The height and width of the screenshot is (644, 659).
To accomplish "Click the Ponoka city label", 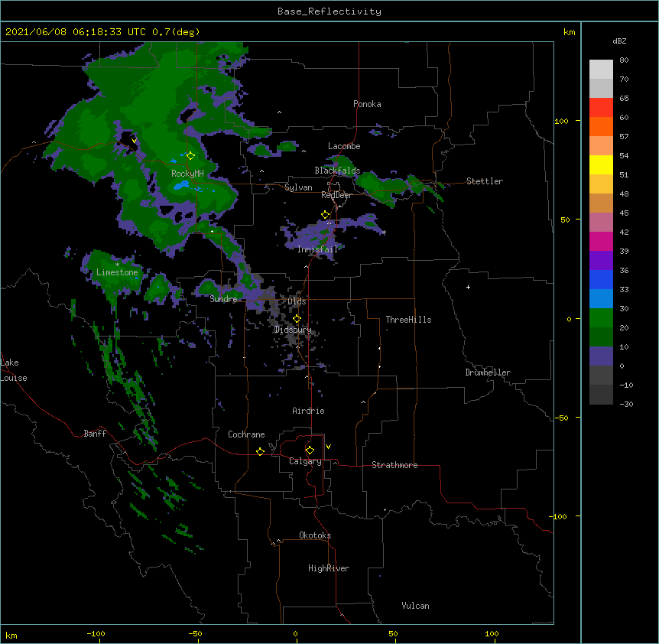I will [x=367, y=104].
